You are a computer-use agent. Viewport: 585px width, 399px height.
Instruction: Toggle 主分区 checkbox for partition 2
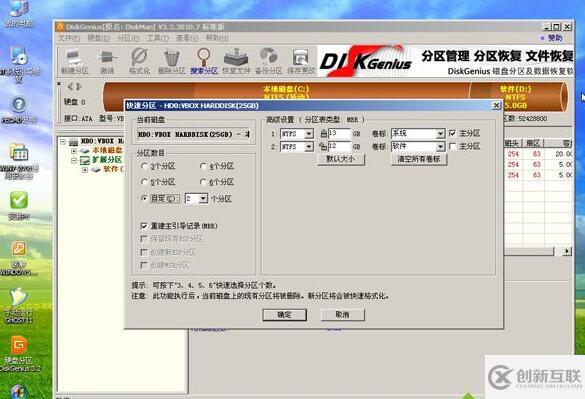[x=453, y=146]
